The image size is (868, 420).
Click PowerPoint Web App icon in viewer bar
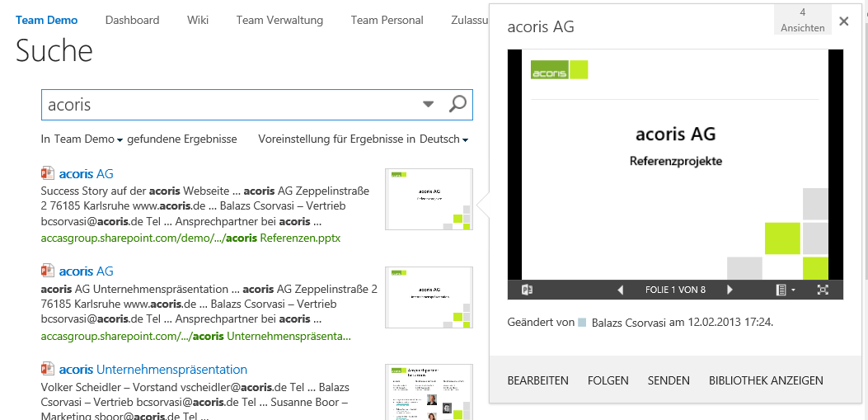pyautogui.click(x=527, y=290)
